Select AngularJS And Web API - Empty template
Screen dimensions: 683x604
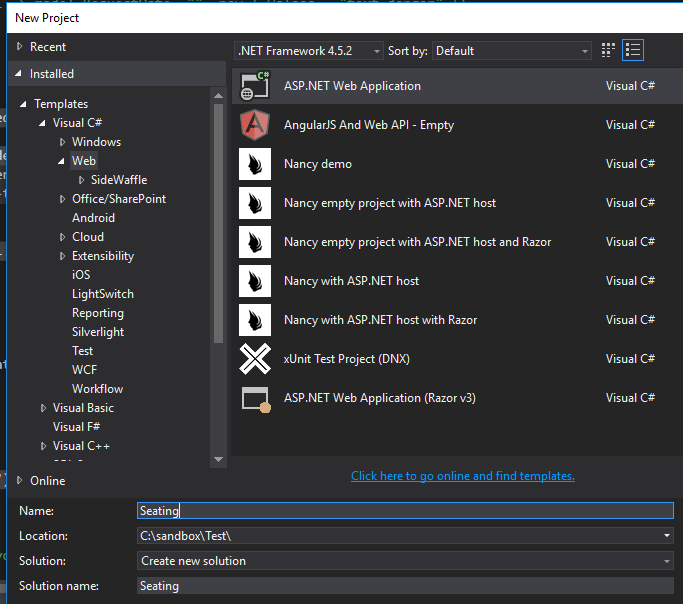point(369,125)
